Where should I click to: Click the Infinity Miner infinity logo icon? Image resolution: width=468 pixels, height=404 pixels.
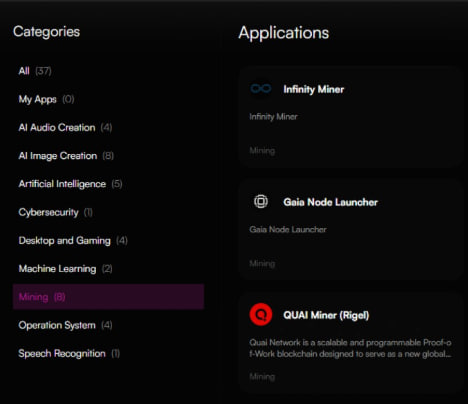261,89
